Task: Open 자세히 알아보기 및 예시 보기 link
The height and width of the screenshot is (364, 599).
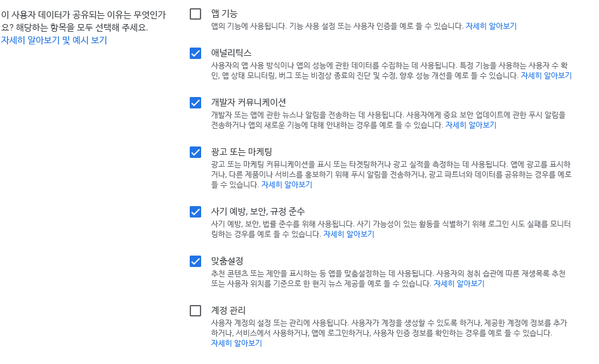Action: [54, 40]
